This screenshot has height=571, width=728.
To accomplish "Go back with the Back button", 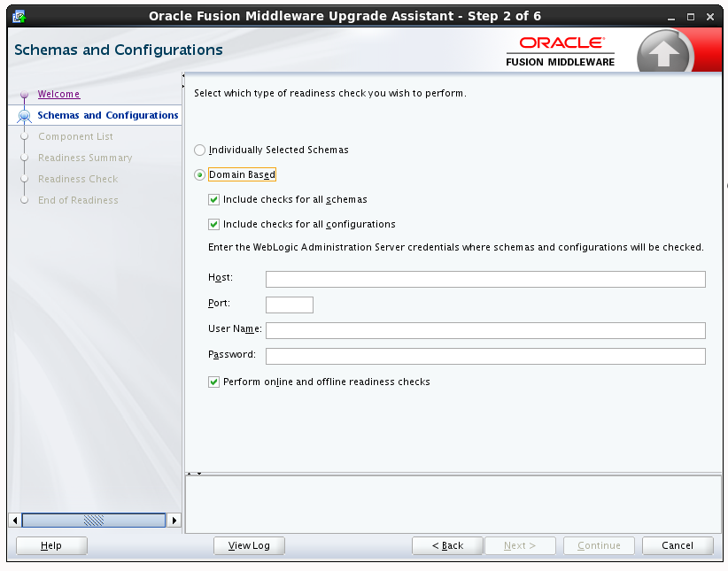I will [447, 546].
